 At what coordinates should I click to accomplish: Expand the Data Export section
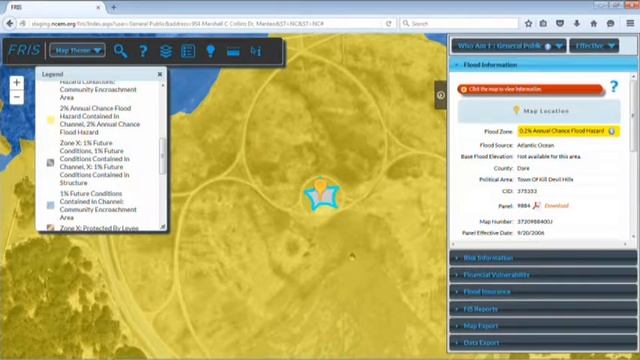[543, 343]
